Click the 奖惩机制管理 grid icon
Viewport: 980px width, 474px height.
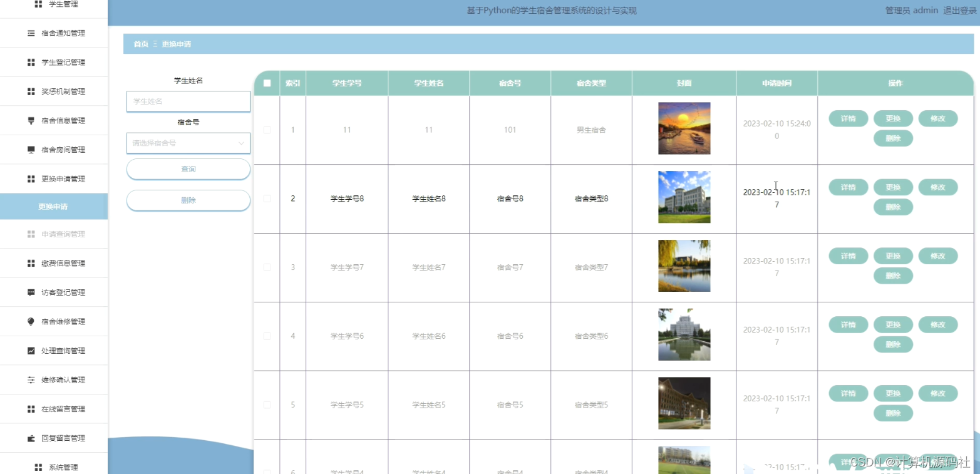31,91
